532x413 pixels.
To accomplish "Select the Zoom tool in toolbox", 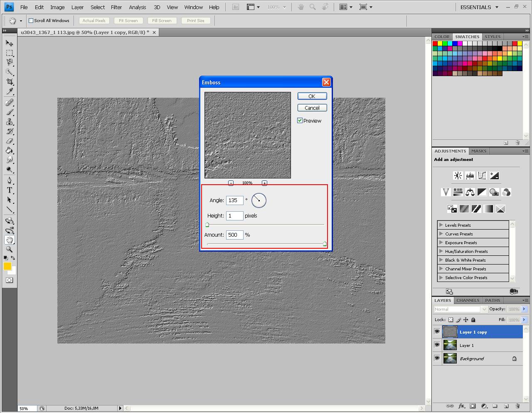I will (x=10, y=250).
